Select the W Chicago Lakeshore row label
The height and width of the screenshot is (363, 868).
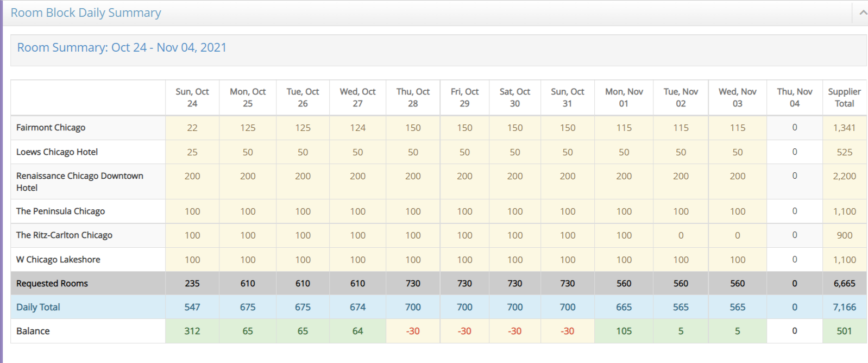58,260
